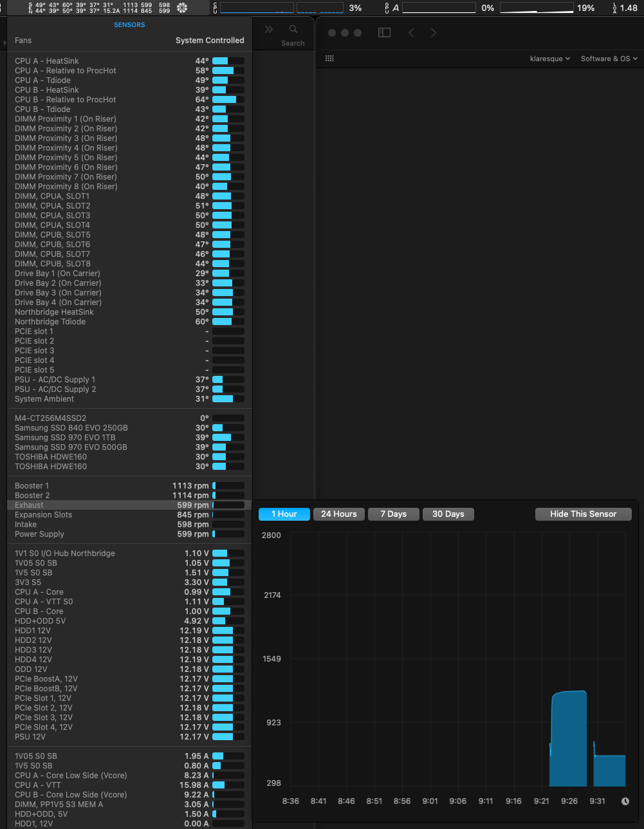644x829 pixels.
Task: Select the HDD+ODD 5V voltage
Action: tap(129, 621)
